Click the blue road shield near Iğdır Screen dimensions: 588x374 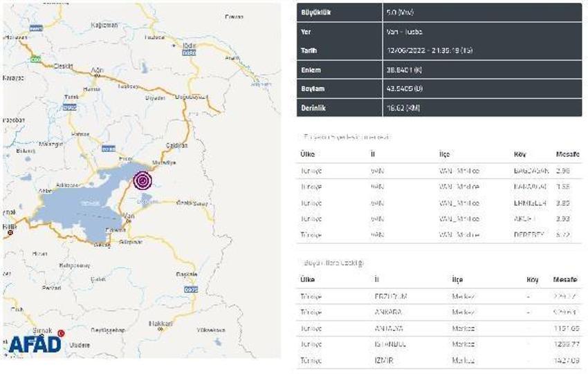(189, 53)
